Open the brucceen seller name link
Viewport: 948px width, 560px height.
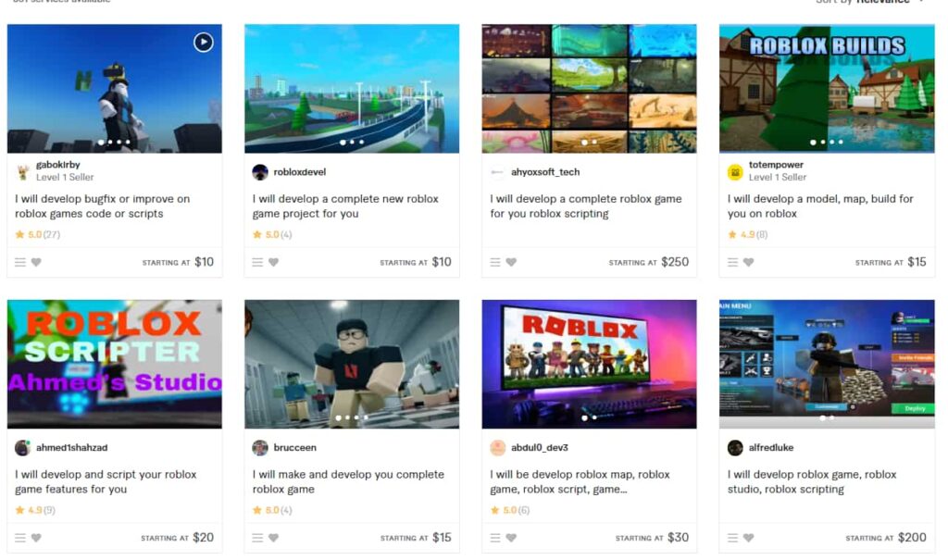pos(295,447)
